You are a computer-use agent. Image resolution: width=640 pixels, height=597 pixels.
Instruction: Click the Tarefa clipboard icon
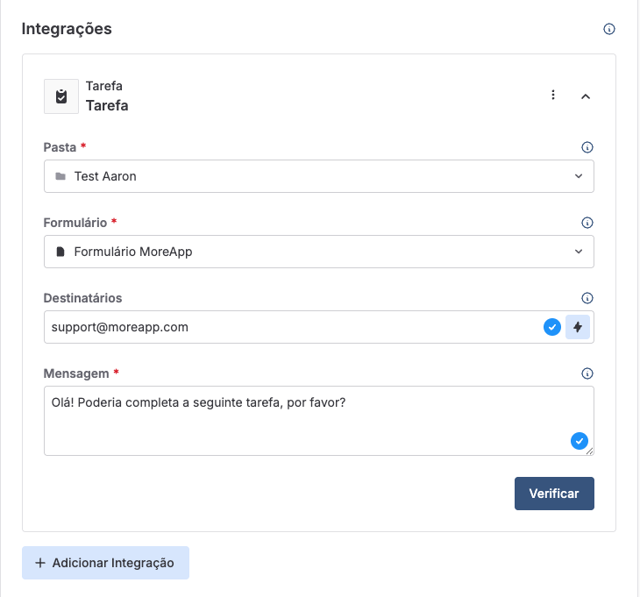(61, 96)
